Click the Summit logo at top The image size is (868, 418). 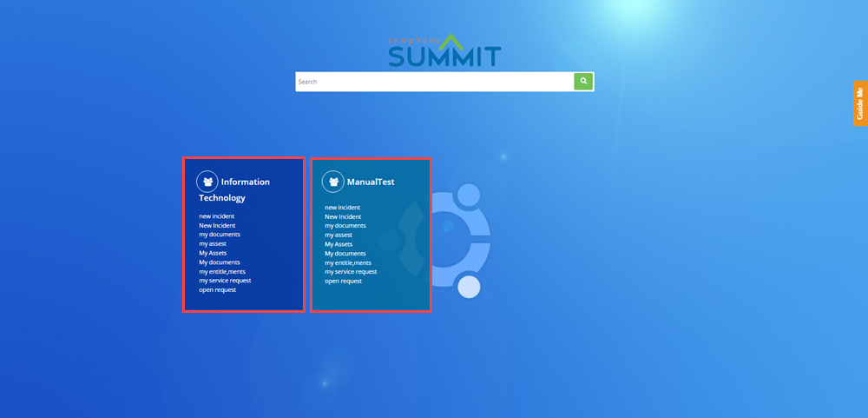(x=444, y=51)
